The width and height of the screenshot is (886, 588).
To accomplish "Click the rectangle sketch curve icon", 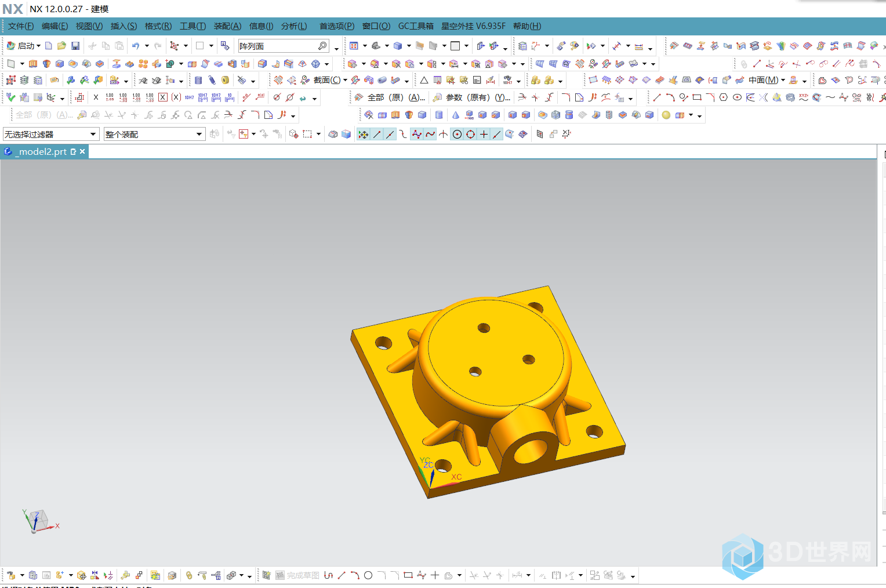I will 696,97.
